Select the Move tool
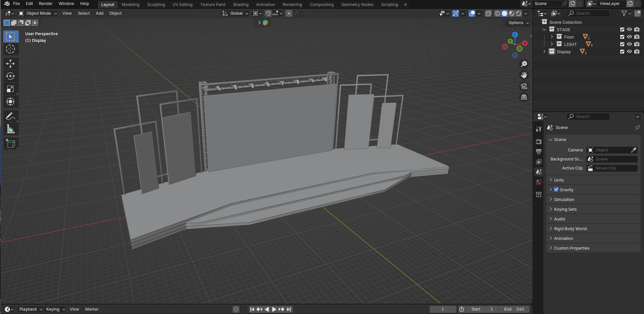644x314 pixels. pyautogui.click(x=11, y=64)
